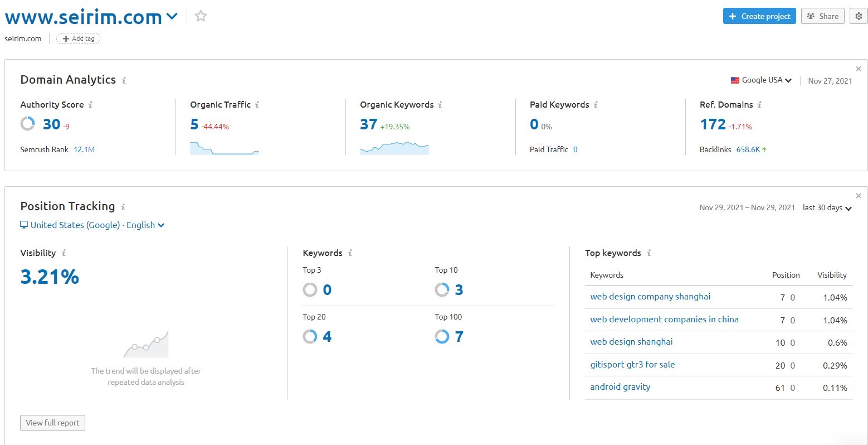Click Backlinks value 658.6K
Viewport: 868px width, 445px height.
[x=748, y=149]
